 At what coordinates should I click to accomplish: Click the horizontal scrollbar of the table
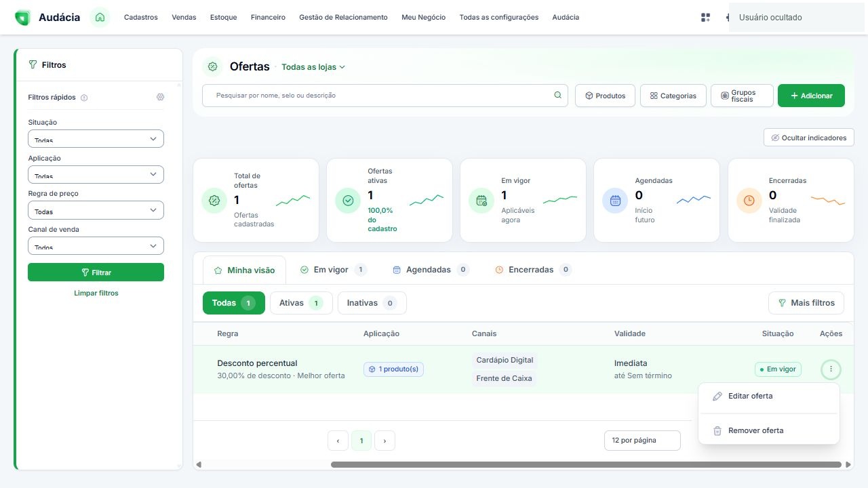coord(587,465)
